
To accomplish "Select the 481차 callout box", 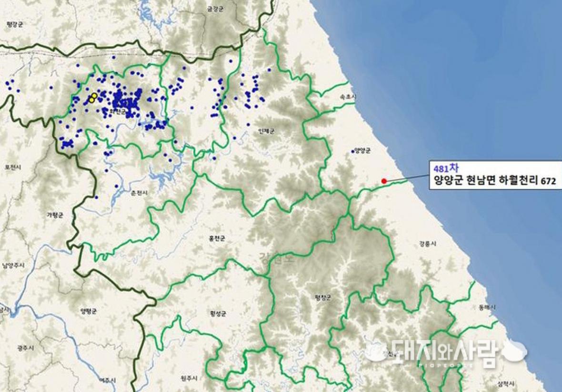I will point(495,174).
